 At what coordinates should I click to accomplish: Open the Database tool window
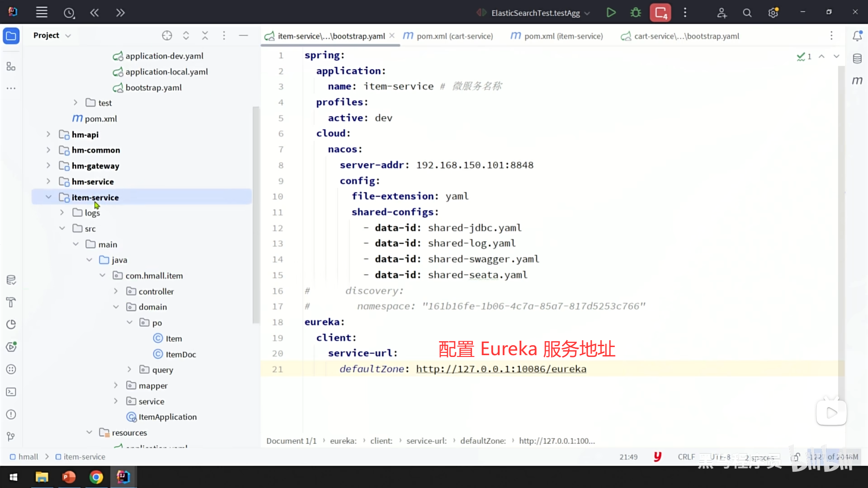857,58
